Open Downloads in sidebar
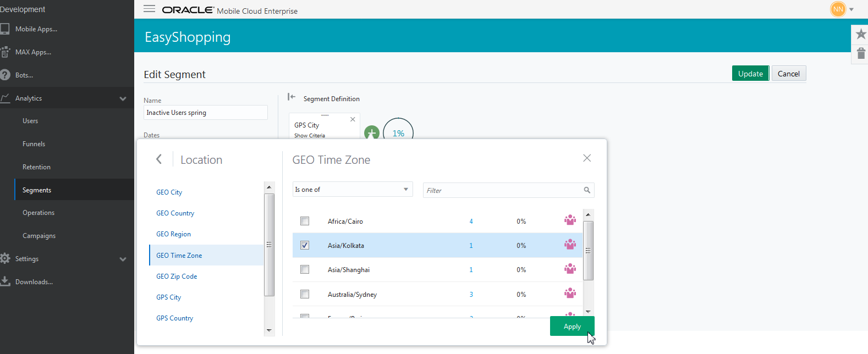 (x=34, y=282)
